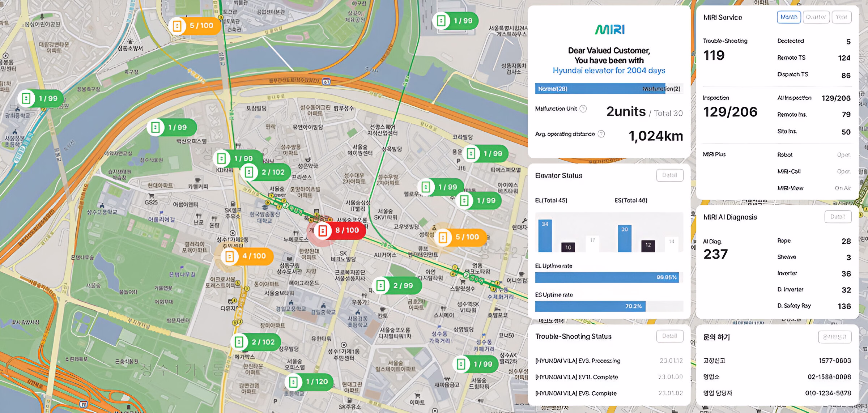Select the top orange 5 / 100 marker
This screenshot has width=868, height=413.
point(195,26)
